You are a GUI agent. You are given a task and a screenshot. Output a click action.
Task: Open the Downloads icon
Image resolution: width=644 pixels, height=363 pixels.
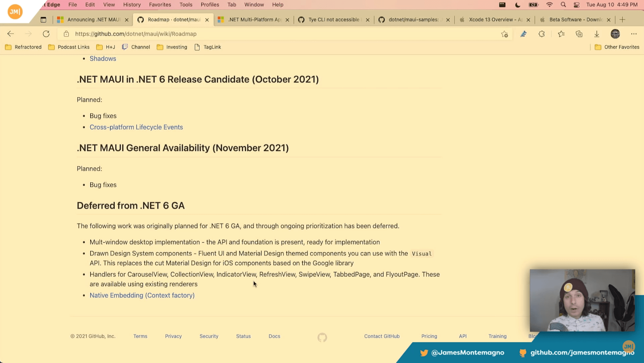[x=597, y=34]
